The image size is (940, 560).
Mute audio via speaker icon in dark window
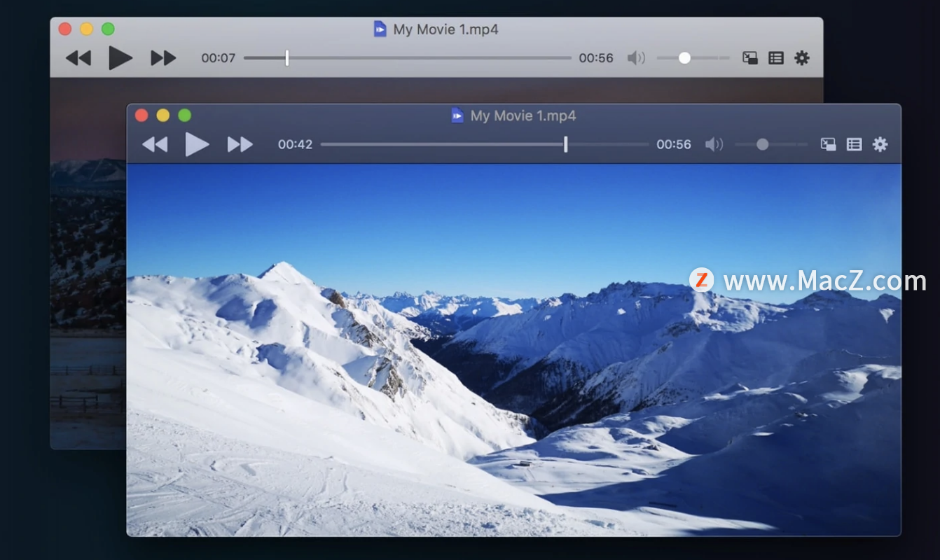(714, 144)
